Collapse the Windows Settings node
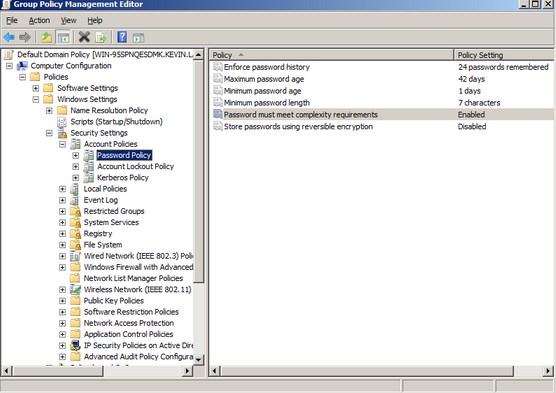Screen dimensions: 556x393 click(x=36, y=100)
